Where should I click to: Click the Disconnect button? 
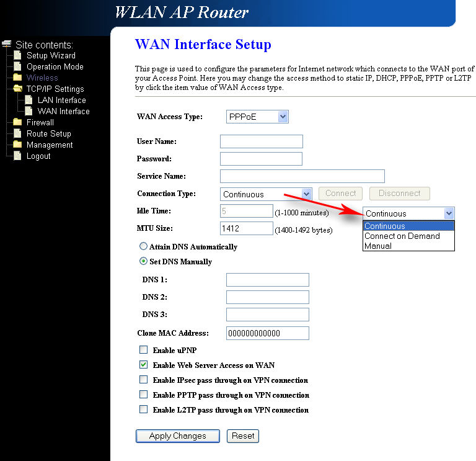tap(400, 194)
